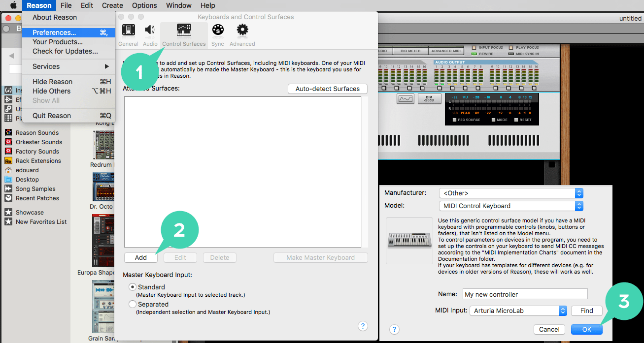Click the Apple logo menu
Image resolution: width=644 pixels, height=343 pixels.
[13, 5]
